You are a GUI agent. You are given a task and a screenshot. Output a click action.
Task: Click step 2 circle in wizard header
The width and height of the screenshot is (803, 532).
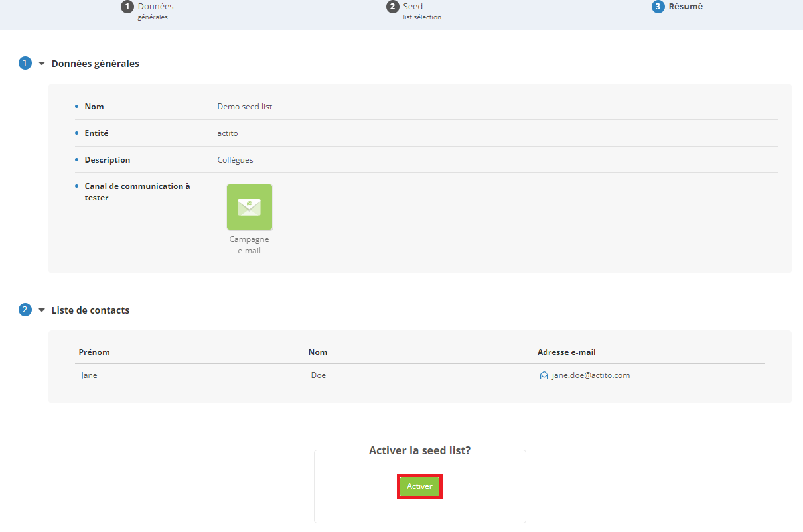click(x=393, y=7)
